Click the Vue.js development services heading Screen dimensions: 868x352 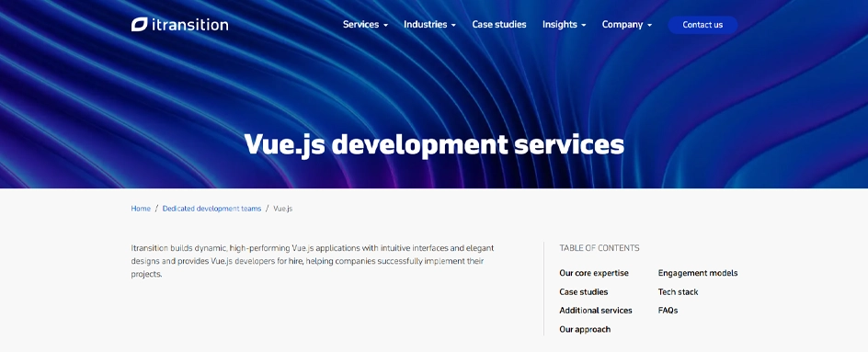point(434,144)
